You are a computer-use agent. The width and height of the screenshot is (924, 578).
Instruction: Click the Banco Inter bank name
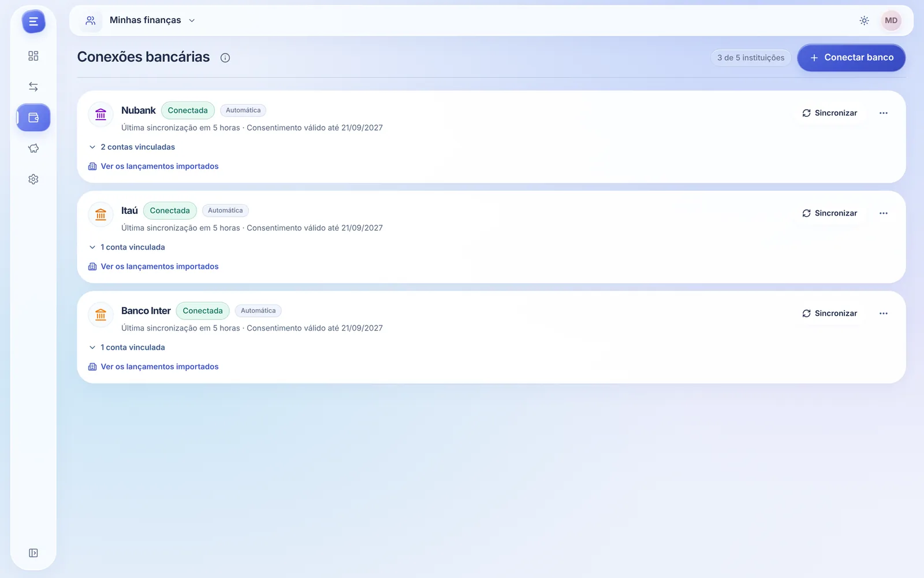click(x=146, y=311)
